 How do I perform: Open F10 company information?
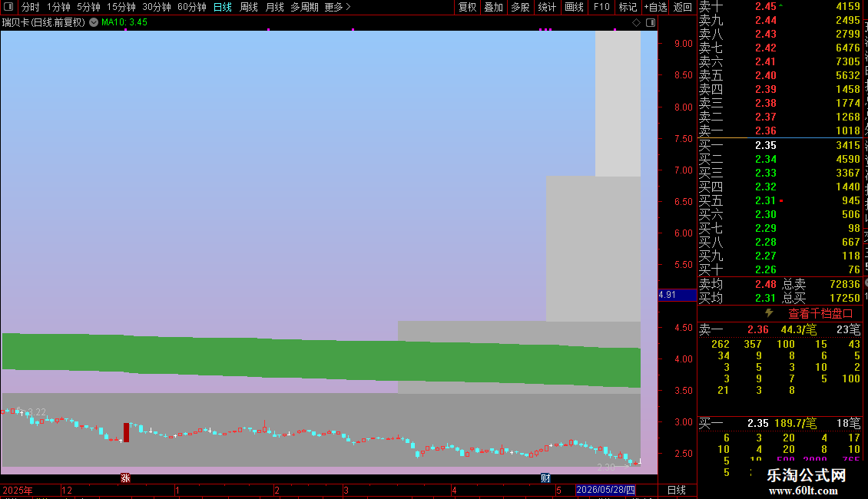[x=601, y=7]
